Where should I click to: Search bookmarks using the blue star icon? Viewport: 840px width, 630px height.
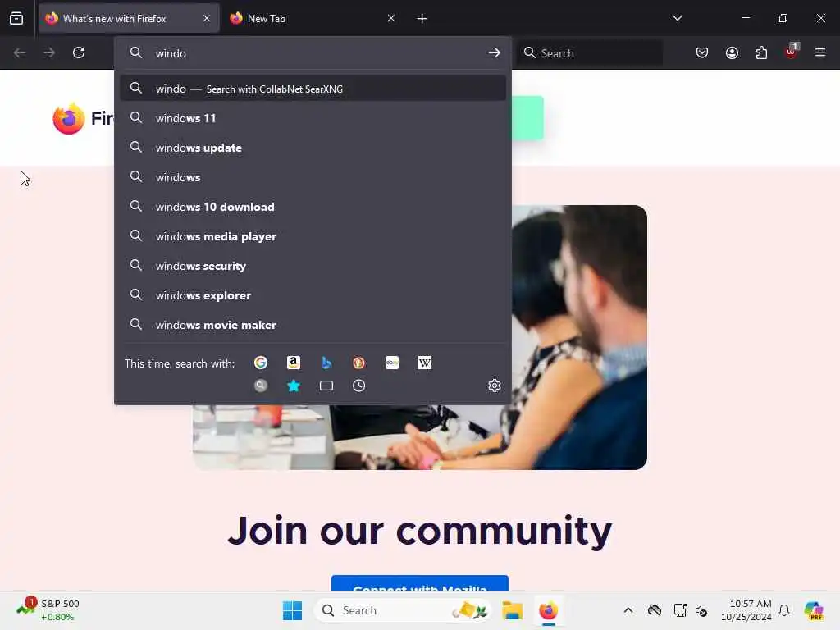(293, 386)
